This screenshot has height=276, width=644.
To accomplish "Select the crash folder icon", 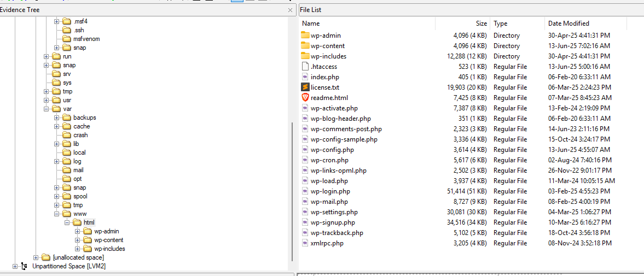I will click(x=67, y=135).
